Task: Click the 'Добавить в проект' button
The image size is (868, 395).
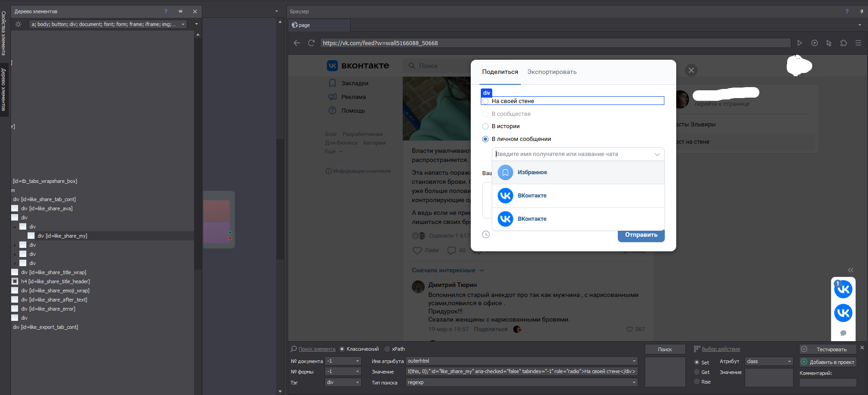Action: pos(828,362)
